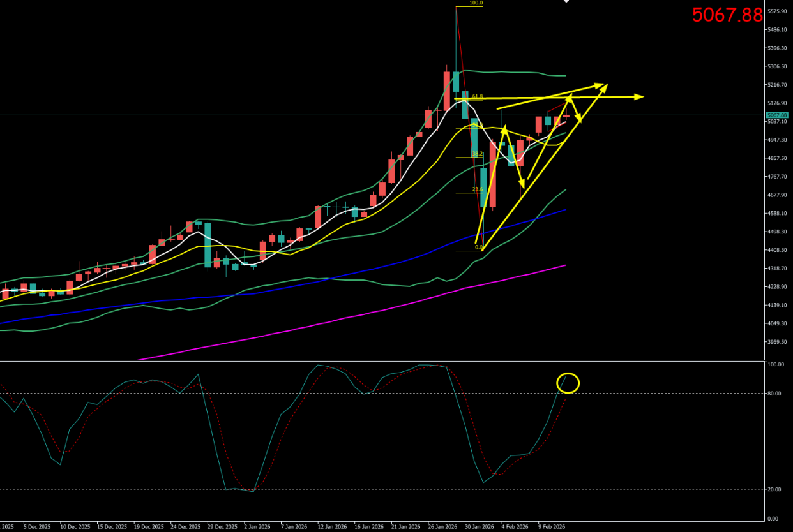This screenshot has height=532, width=793.
Task: Select the Fibonacci 100.0 level label
Action: 476,3
